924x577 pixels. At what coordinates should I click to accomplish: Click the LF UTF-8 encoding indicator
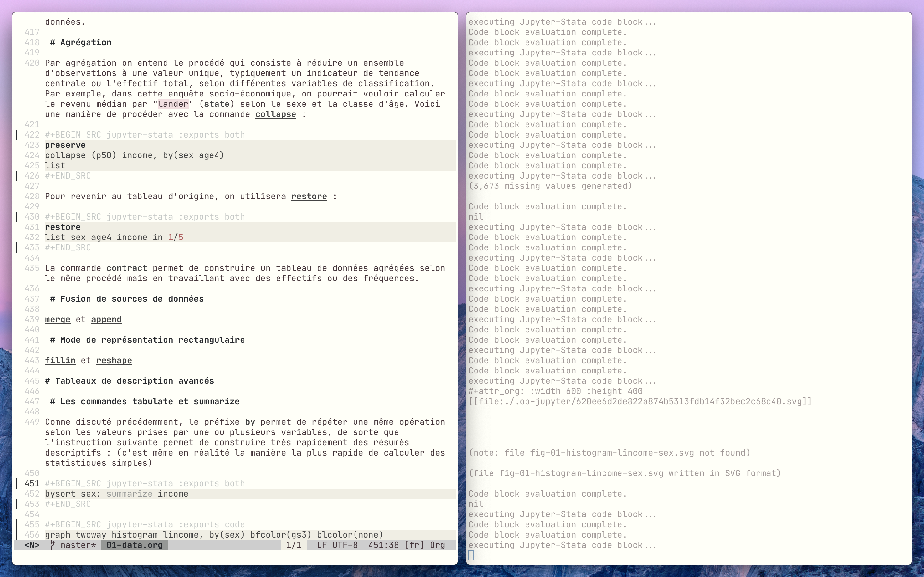click(x=337, y=545)
